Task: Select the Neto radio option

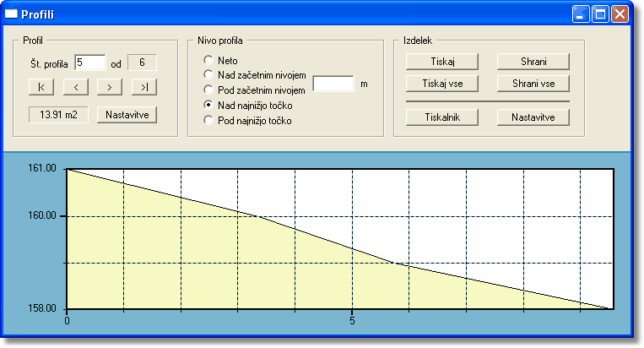Action: click(x=208, y=61)
